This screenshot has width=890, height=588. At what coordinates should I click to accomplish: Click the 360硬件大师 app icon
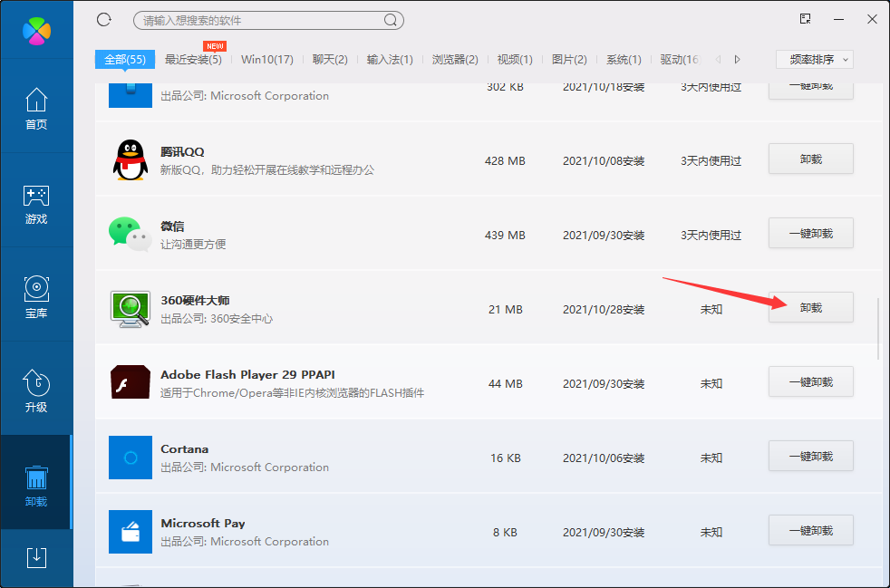(x=131, y=309)
